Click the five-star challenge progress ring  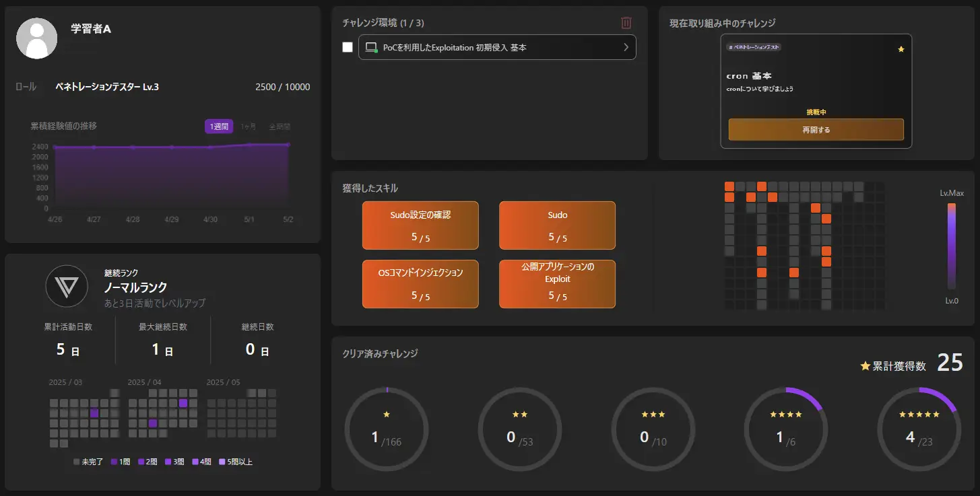click(x=919, y=429)
